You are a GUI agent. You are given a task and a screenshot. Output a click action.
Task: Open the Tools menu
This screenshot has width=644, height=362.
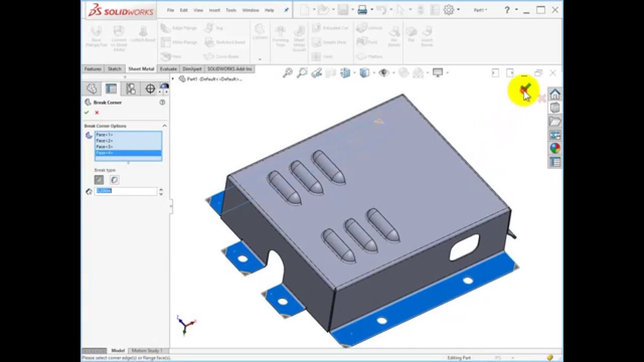click(231, 10)
